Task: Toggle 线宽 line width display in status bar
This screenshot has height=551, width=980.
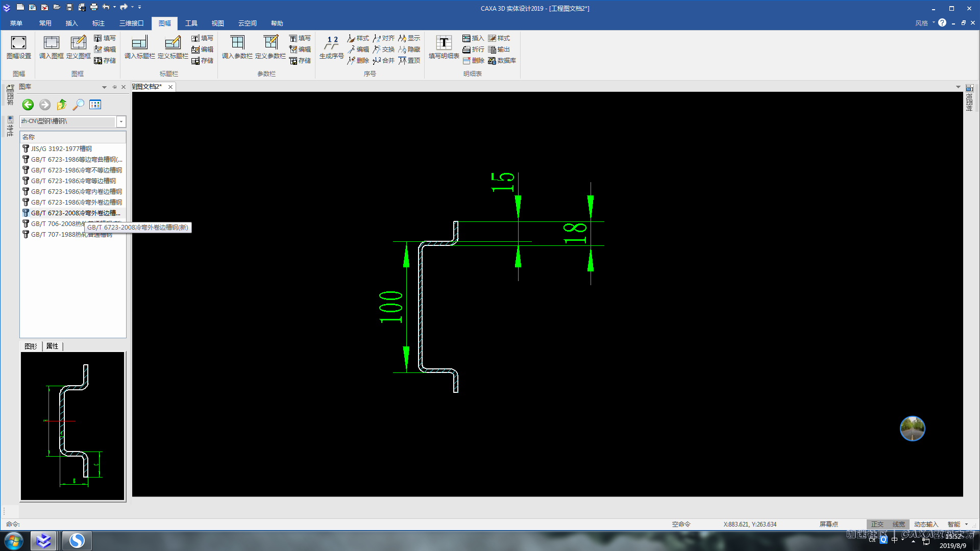Action: (898, 524)
